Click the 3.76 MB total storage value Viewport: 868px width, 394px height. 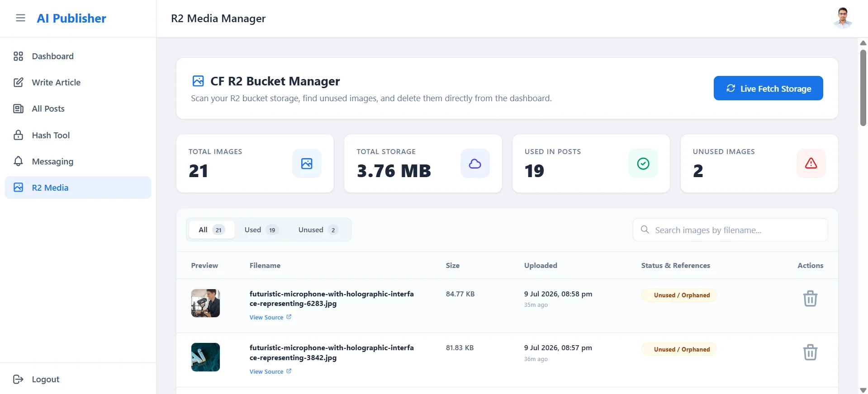click(394, 171)
